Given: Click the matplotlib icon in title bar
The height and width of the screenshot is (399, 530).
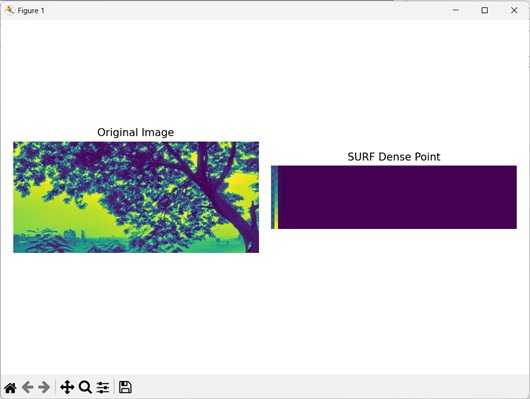Looking at the screenshot, I should click(x=9, y=10).
